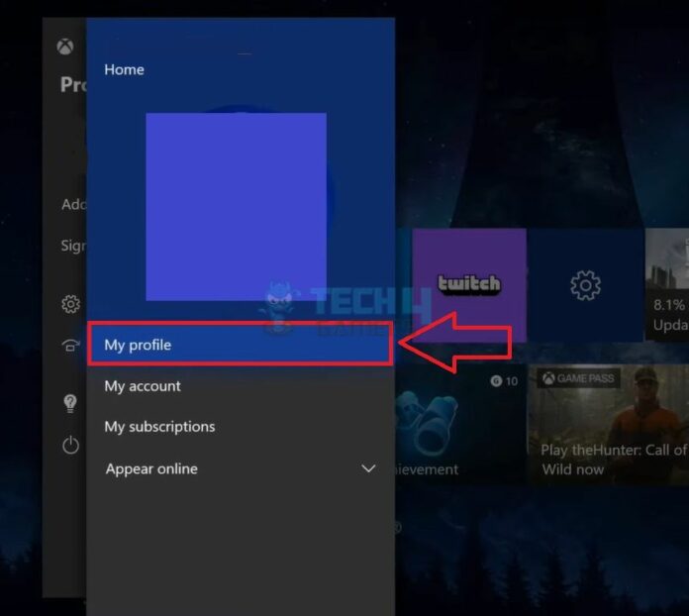Click the remote play console icon

[x=70, y=346]
